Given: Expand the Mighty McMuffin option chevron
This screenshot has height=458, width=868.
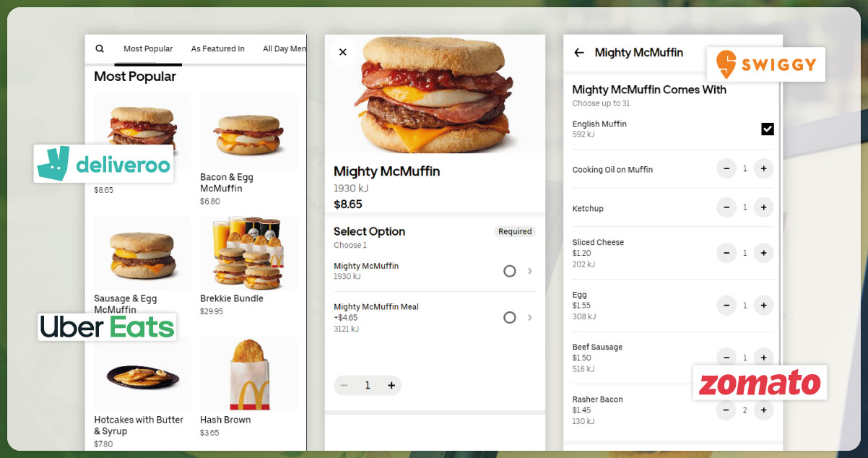Looking at the screenshot, I should pyautogui.click(x=530, y=271).
